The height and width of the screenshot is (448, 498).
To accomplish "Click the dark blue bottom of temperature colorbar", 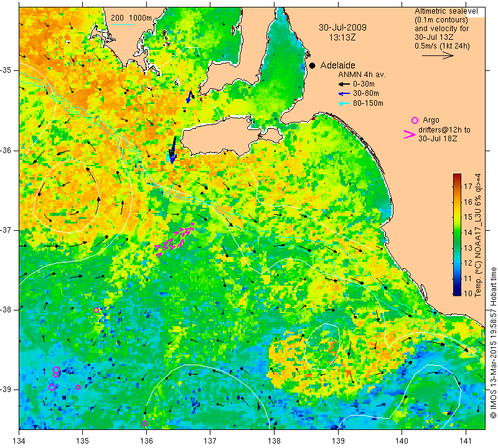I will 457,292.
